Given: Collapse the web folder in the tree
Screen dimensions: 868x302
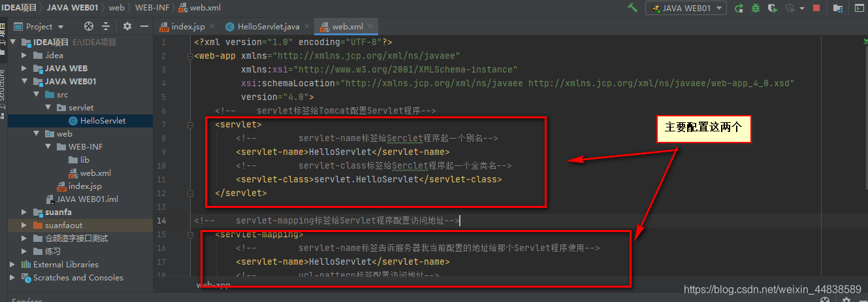Looking at the screenshot, I should tap(37, 134).
